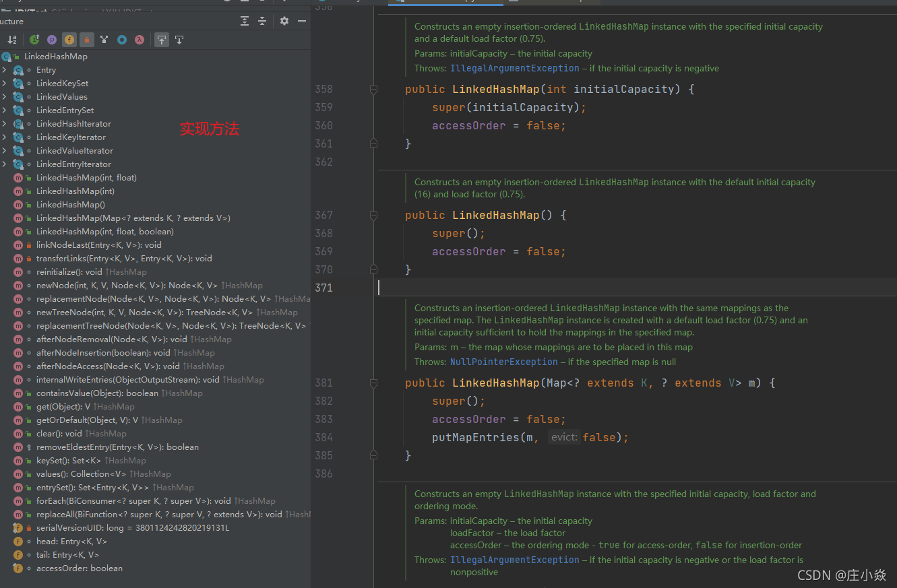This screenshot has height=588, width=897.
Task: Group methods by defining type
Action: coord(34,40)
